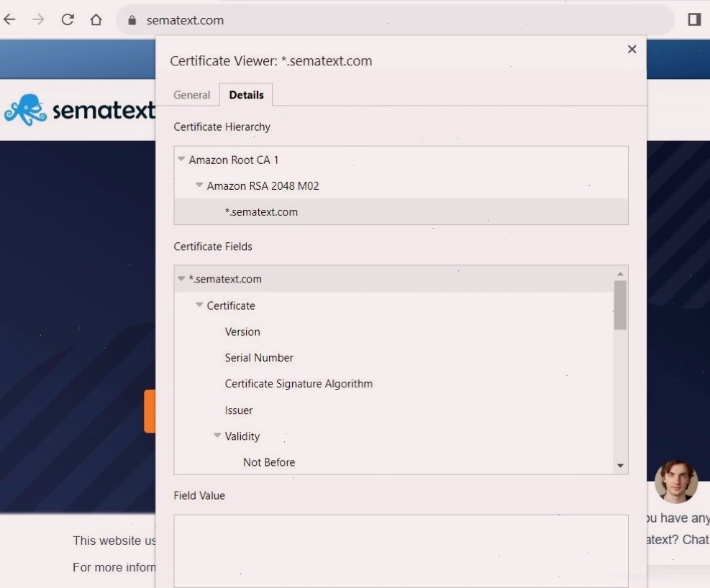Collapse the Certificate fields node
710x588 pixels.
pyautogui.click(x=199, y=306)
